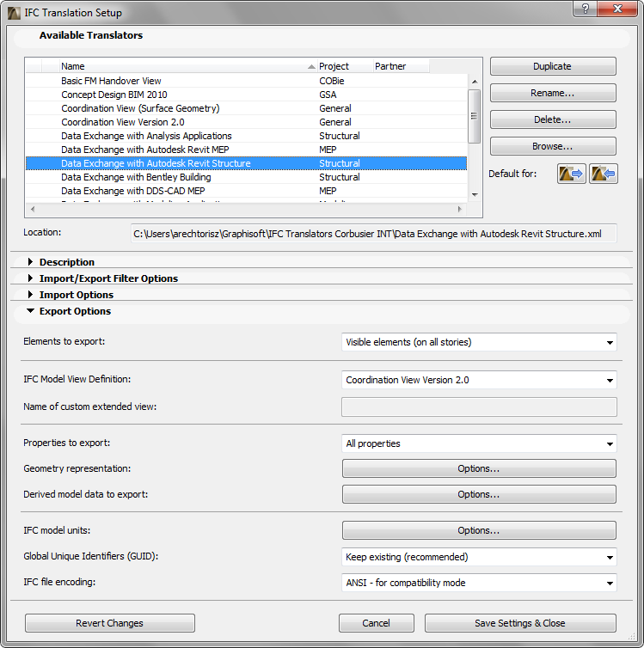Set selected translator as default for import
The width and height of the screenshot is (644, 648).
(603, 174)
